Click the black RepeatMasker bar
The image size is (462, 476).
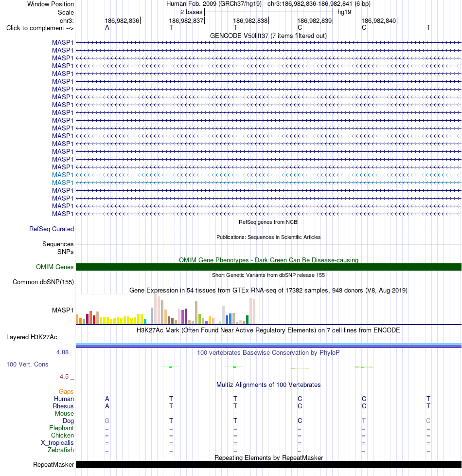pyautogui.click(x=268, y=464)
